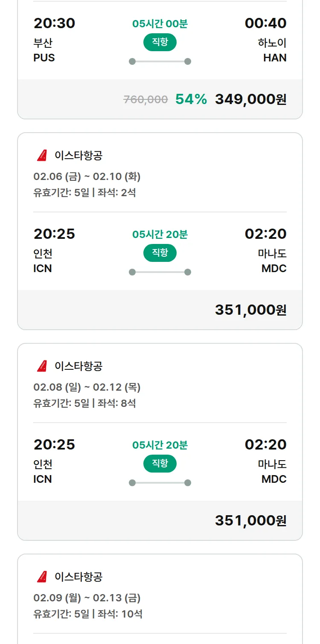320x644 pixels.
Task: Open the 02.09 (월) ~ 02.13 (금) date range
Action: pos(87,598)
